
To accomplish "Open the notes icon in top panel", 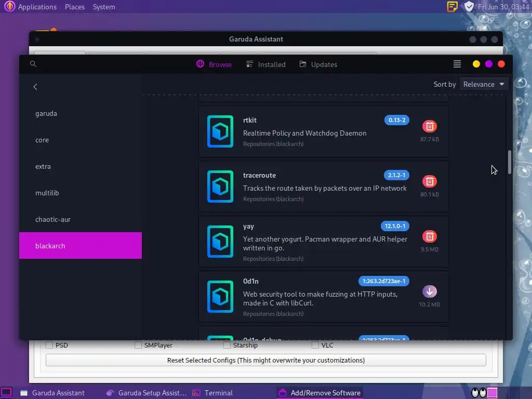I will [453, 6].
